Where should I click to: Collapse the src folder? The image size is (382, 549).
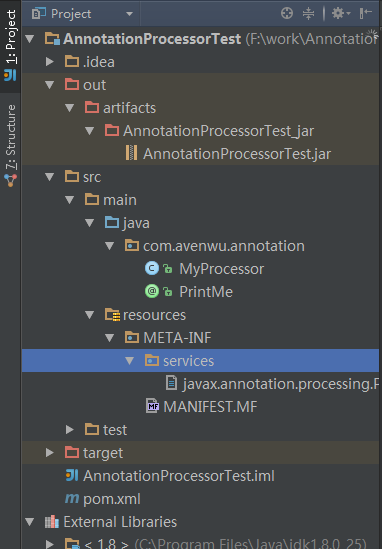(x=50, y=177)
